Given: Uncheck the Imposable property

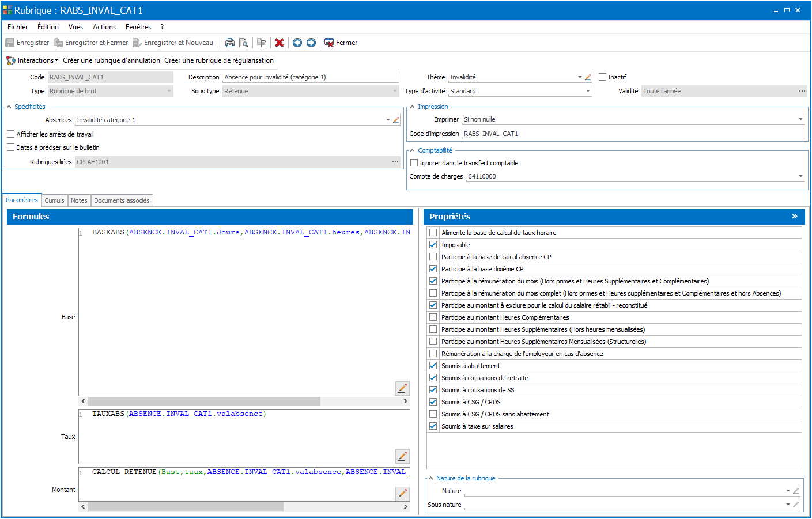Looking at the screenshot, I should pyautogui.click(x=433, y=245).
